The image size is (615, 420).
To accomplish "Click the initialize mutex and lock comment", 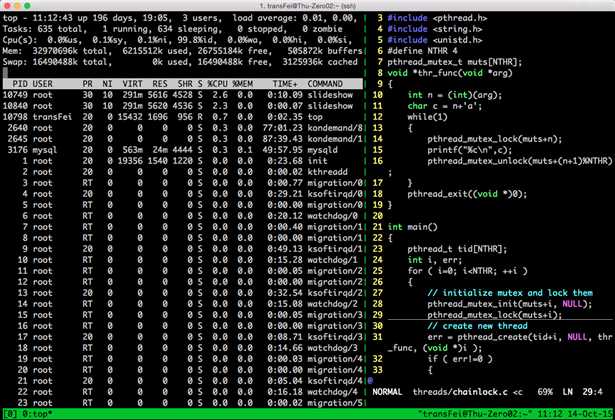I will 510,293.
